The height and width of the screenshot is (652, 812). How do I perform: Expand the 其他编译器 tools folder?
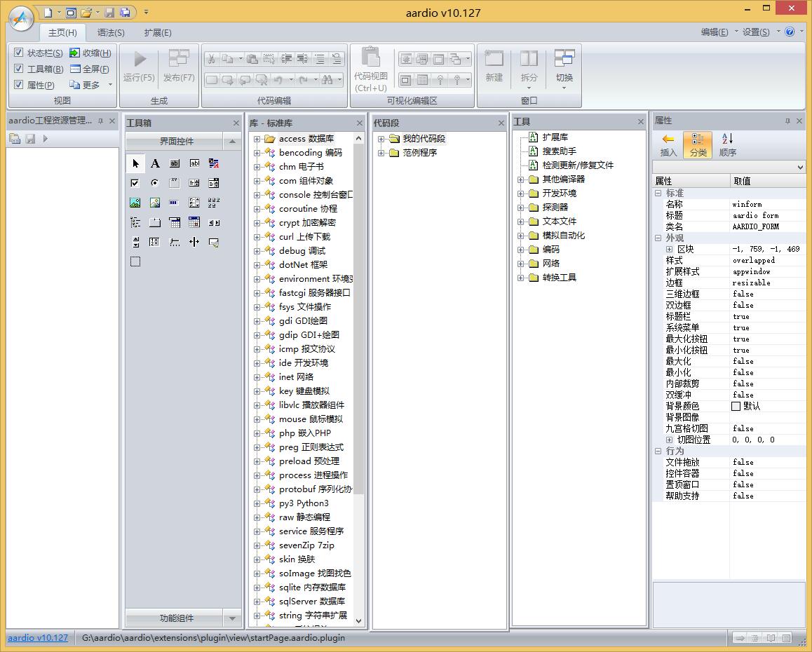520,179
